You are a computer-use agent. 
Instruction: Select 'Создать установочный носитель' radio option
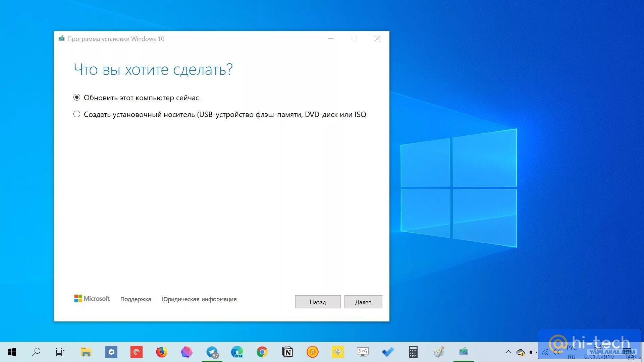[x=77, y=114]
